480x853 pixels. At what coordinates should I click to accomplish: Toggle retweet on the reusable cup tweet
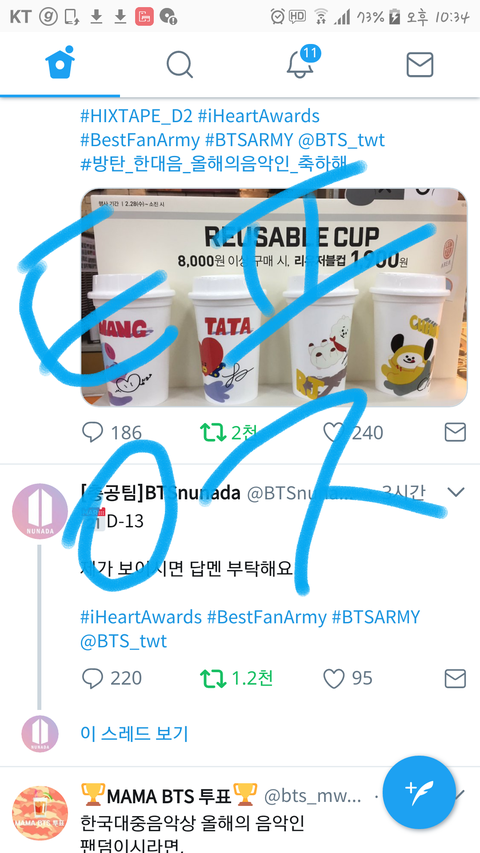click(211, 432)
